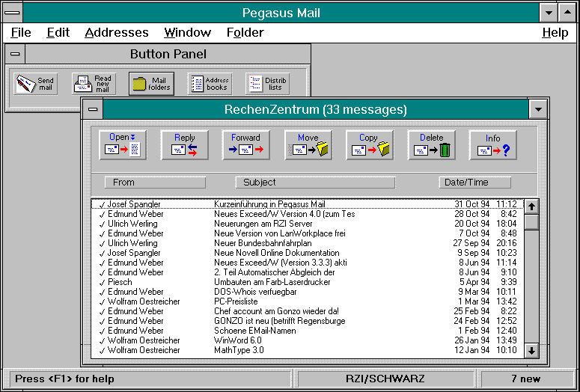
Task: Open Button Panel control menu
Action: point(15,54)
